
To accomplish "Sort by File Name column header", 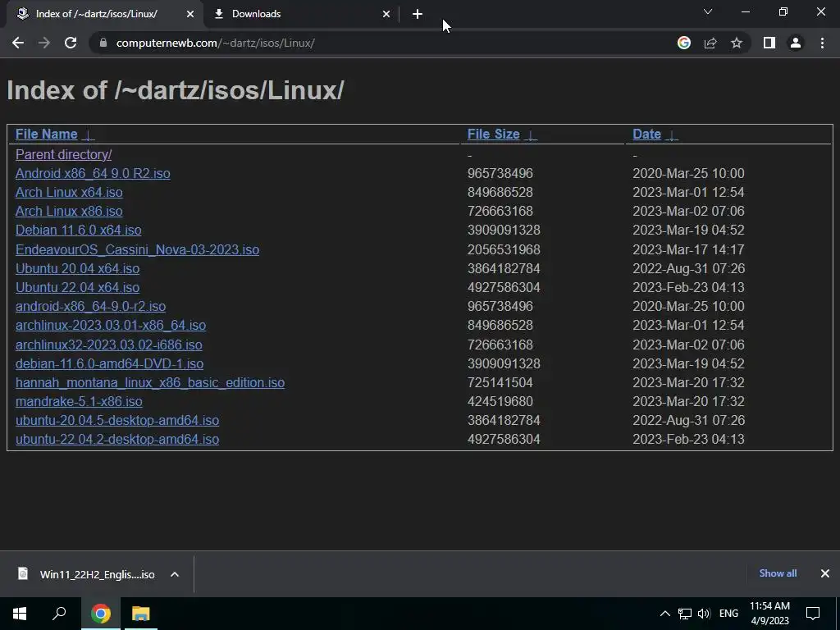I will click(x=47, y=134).
